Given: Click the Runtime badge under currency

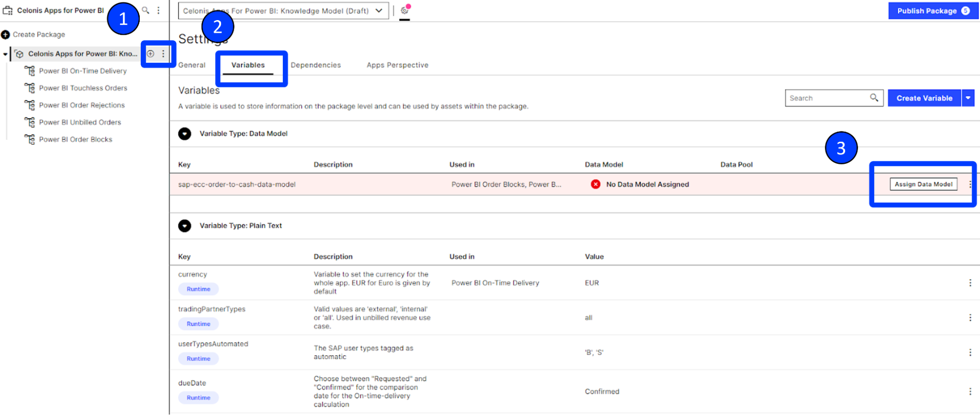Looking at the screenshot, I should [198, 289].
